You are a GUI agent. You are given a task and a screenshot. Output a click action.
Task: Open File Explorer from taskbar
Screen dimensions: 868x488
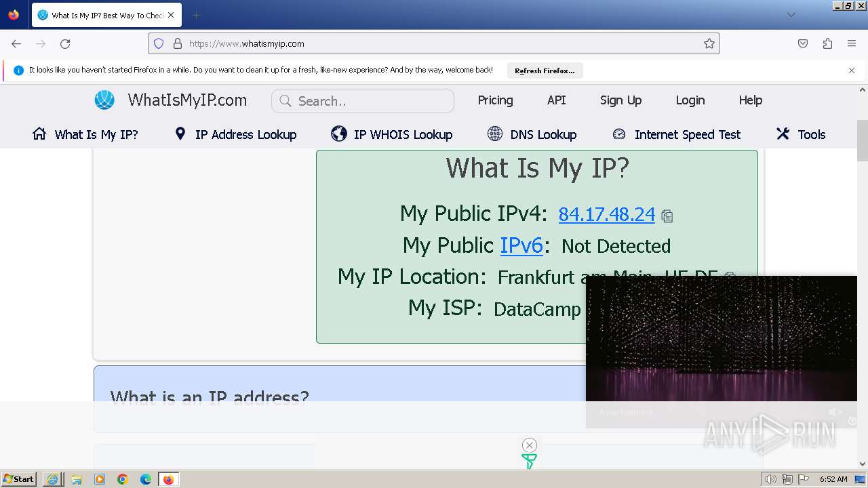77,479
